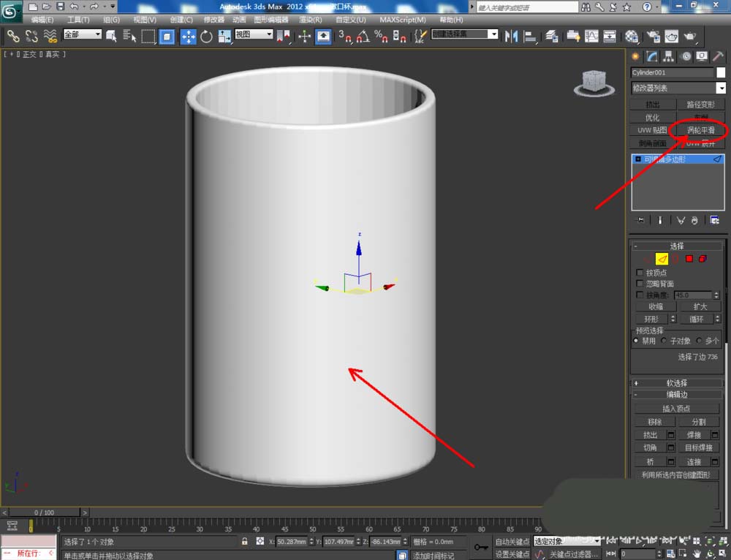Click the Mirror tool icon

point(512,36)
